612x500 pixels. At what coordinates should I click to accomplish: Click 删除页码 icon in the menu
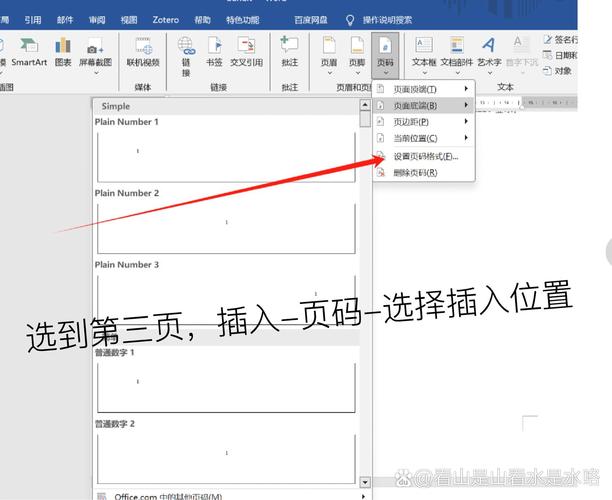(x=381, y=173)
